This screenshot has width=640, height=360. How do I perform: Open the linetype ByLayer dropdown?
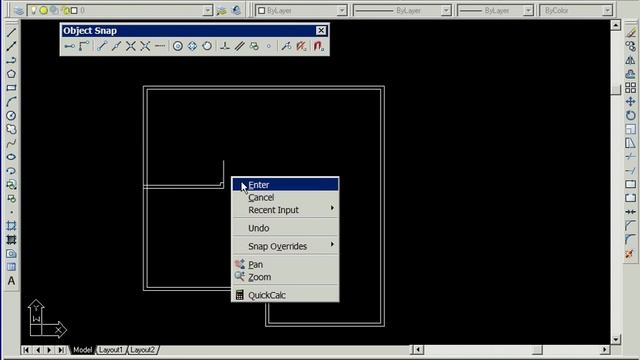[x=446, y=10]
